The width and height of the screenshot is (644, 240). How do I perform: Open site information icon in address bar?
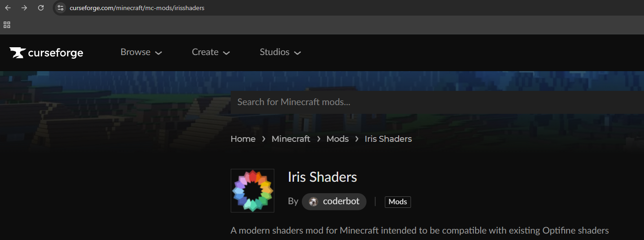(x=61, y=8)
